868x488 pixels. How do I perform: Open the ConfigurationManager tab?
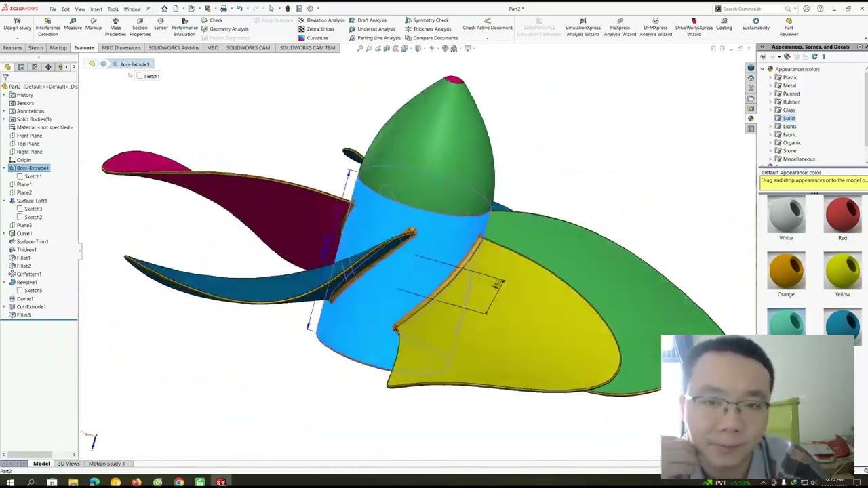click(x=35, y=67)
